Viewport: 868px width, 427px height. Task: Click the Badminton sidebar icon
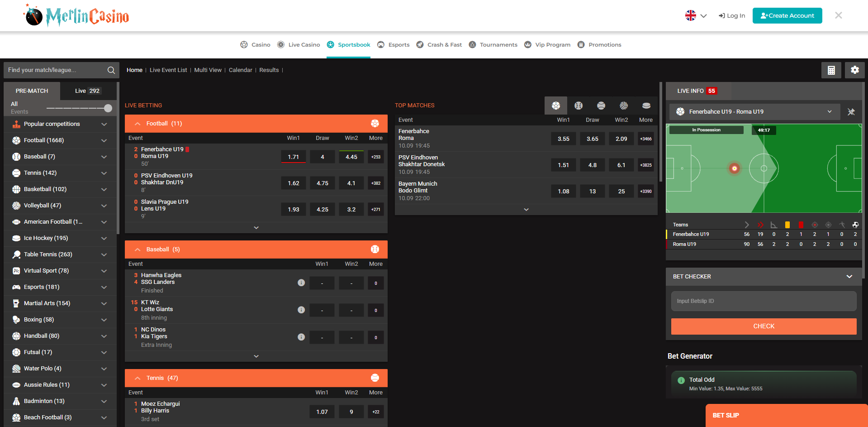click(x=16, y=401)
